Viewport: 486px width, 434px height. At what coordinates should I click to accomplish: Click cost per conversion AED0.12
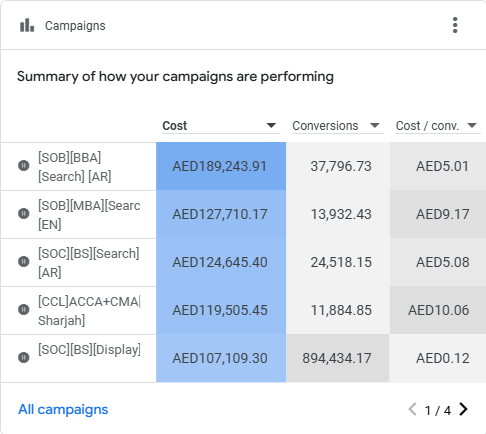pyautogui.click(x=442, y=358)
